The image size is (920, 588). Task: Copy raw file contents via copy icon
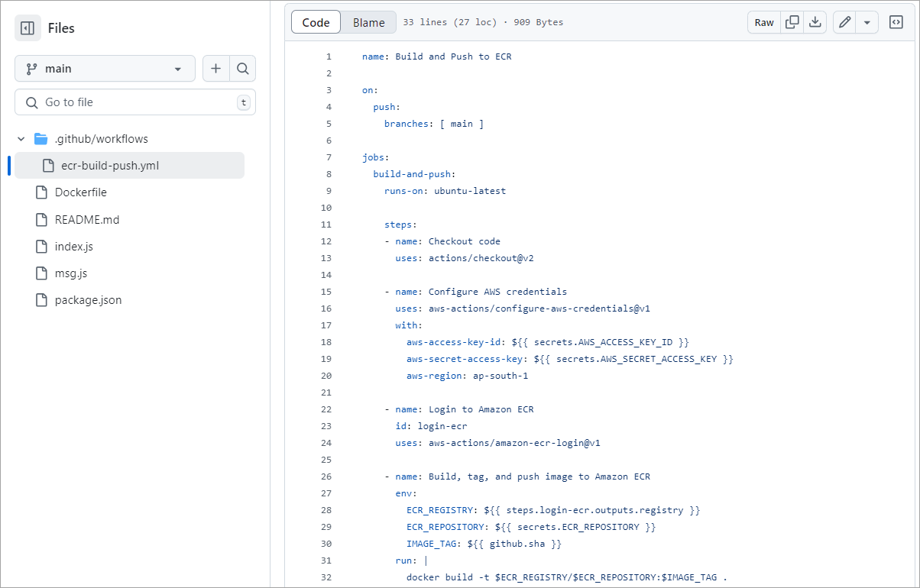click(792, 22)
